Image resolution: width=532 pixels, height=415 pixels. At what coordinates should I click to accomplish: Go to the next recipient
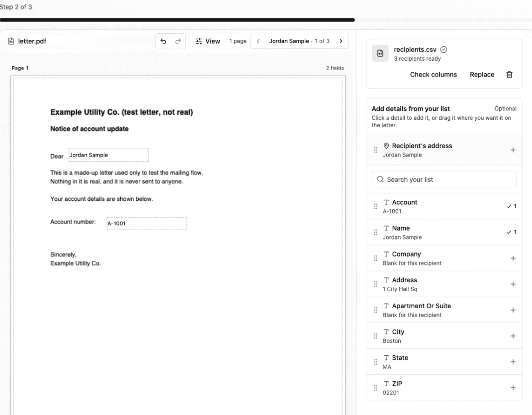(341, 41)
